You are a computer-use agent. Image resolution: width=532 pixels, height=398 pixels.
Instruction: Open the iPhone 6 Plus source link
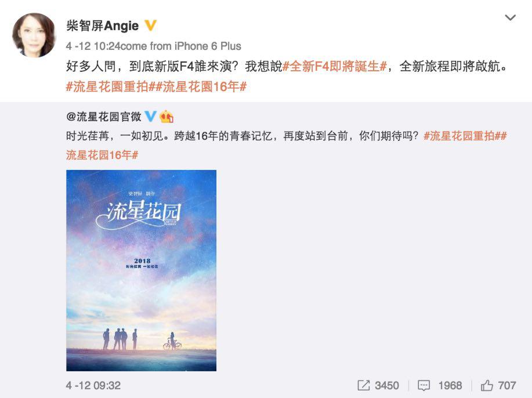(x=208, y=46)
